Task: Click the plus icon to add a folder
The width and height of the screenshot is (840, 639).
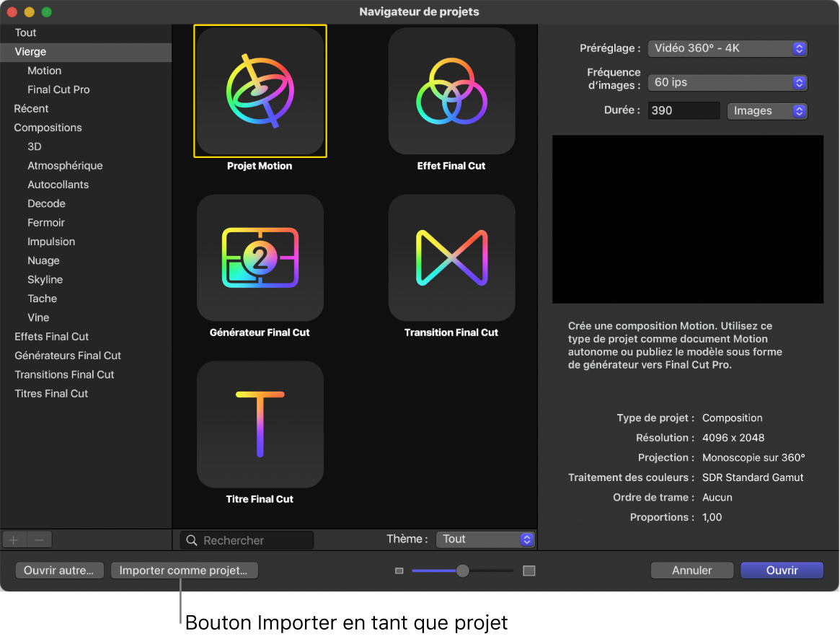Action: click(13, 539)
